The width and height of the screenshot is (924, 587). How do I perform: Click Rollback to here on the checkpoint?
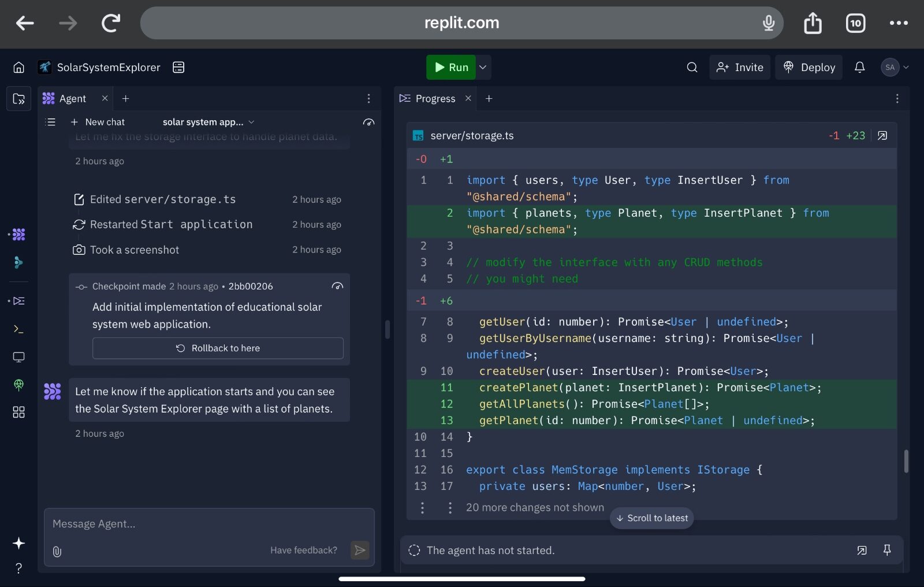pyautogui.click(x=218, y=348)
